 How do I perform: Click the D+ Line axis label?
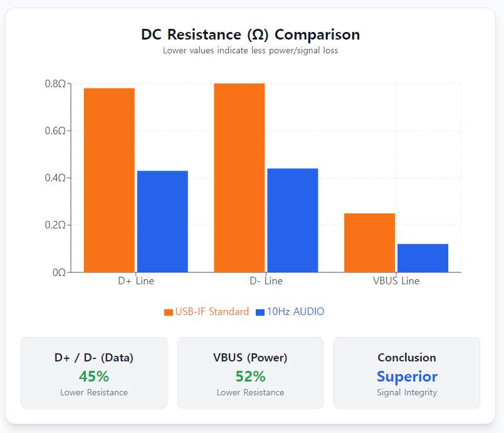click(x=136, y=281)
